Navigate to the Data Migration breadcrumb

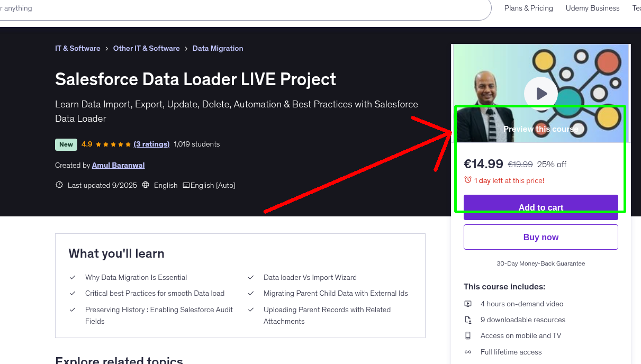coord(218,48)
